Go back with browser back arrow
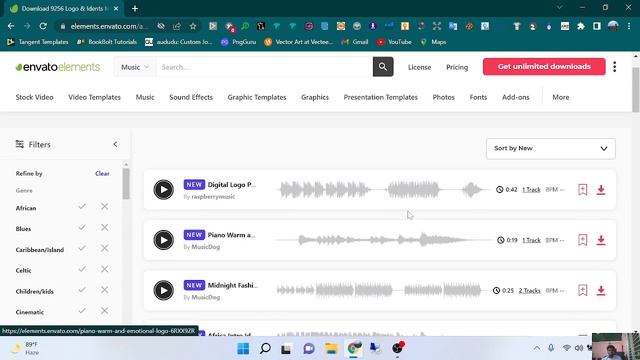The image size is (640, 360). [x=11, y=26]
